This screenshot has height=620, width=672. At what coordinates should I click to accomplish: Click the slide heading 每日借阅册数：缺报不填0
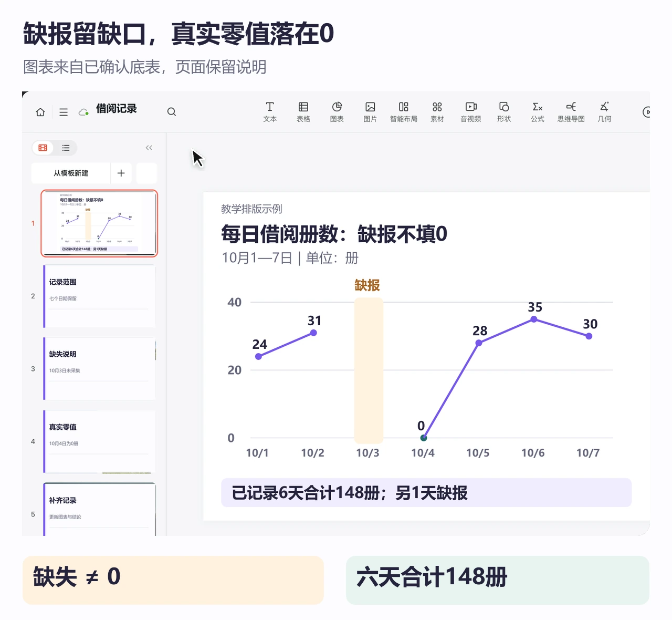[334, 234]
